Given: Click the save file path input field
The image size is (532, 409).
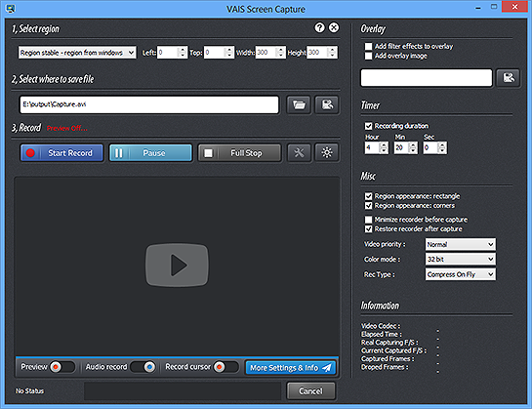Looking at the screenshot, I should (149, 104).
